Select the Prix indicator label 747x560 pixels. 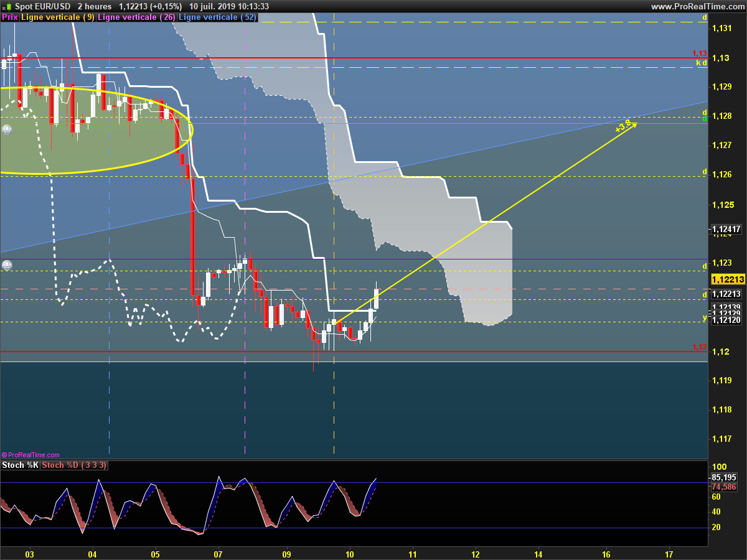10,17
